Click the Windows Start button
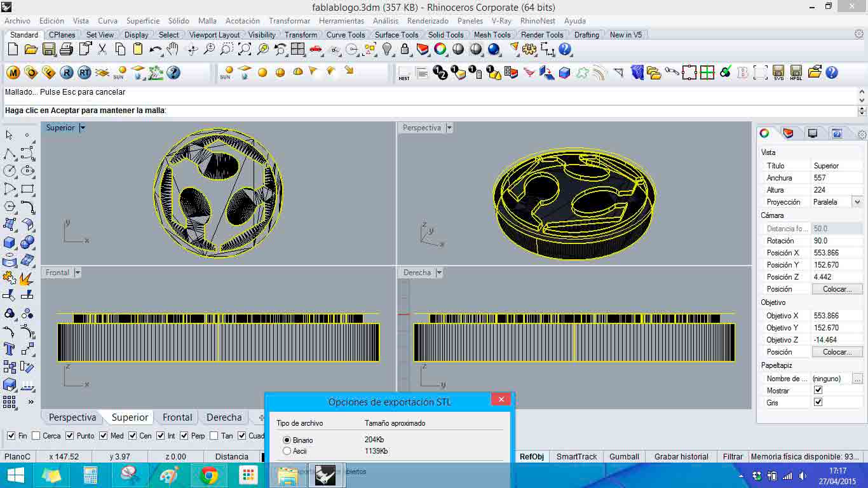 click(x=15, y=475)
